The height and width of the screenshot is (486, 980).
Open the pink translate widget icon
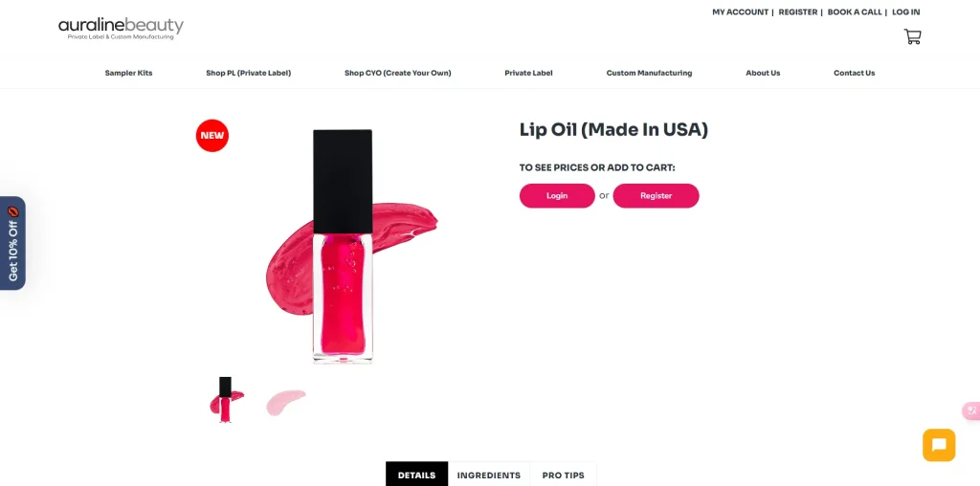pos(972,410)
